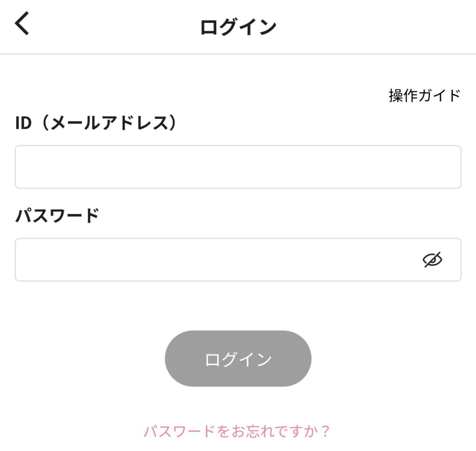Unhide password characters via the eye-slash icon

(432, 260)
